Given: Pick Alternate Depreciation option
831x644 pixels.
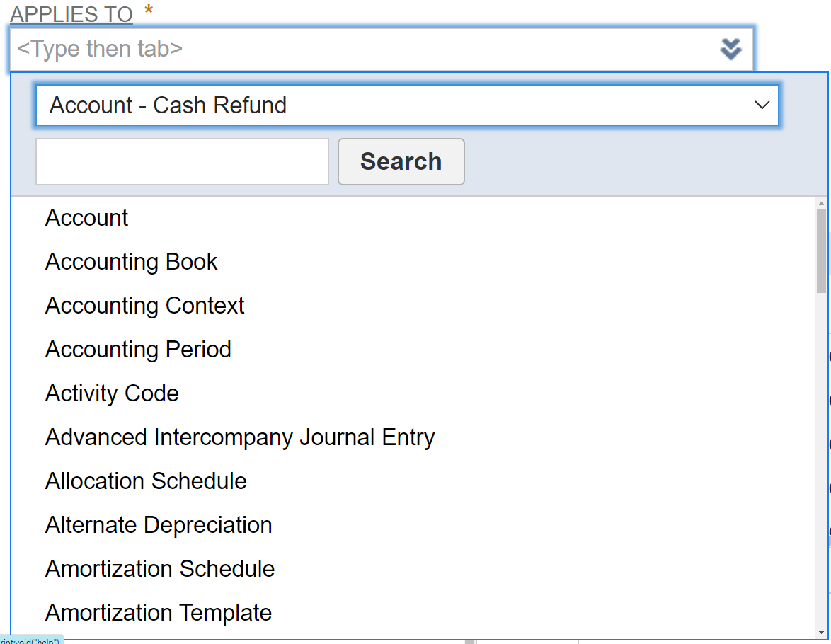Looking at the screenshot, I should pyautogui.click(x=159, y=525).
